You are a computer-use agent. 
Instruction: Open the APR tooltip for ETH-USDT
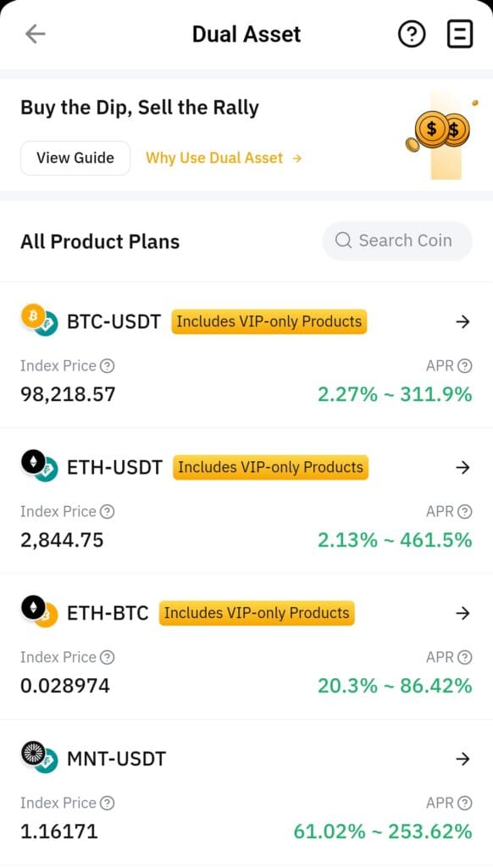click(464, 511)
